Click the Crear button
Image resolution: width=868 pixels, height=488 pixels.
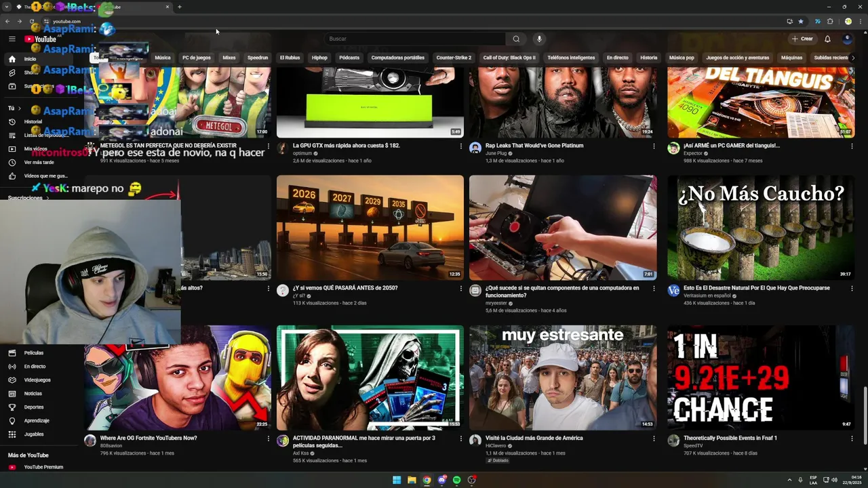point(802,39)
